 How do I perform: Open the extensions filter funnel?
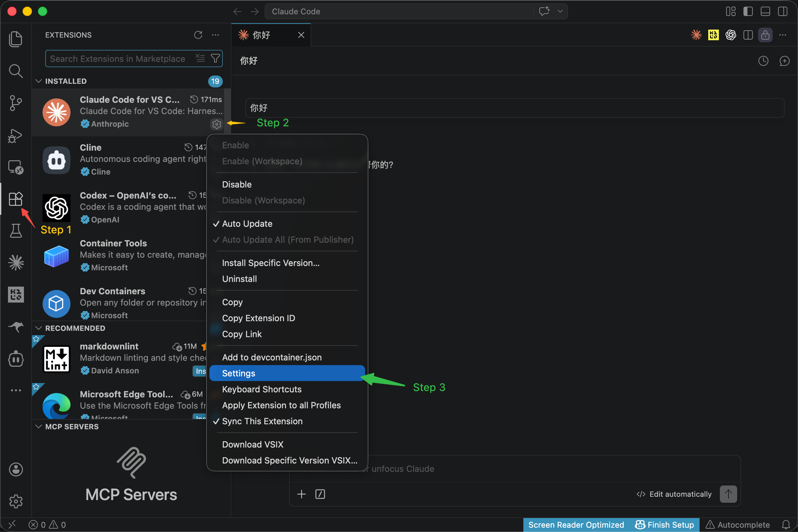pos(215,59)
